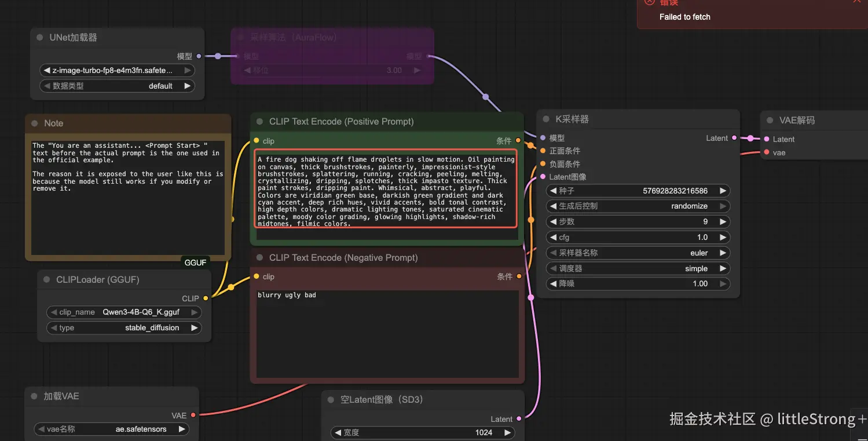Increase 步数 with its right arrow
The width and height of the screenshot is (868, 441).
pyautogui.click(x=722, y=221)
